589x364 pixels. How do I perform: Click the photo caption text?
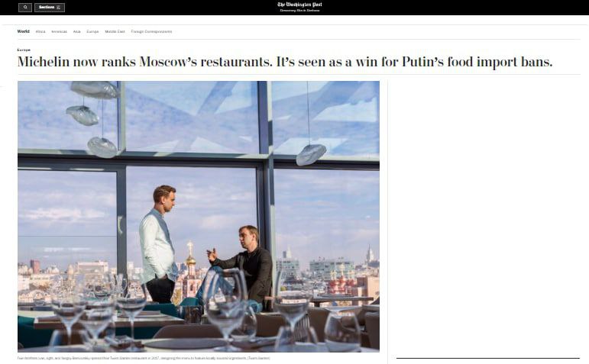[144, 357]
